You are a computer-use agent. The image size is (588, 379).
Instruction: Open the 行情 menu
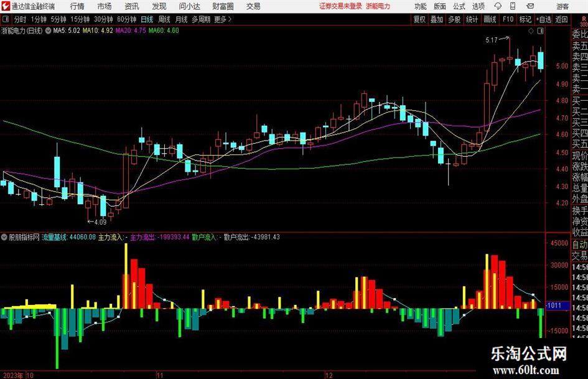click(x=77, y=6)
